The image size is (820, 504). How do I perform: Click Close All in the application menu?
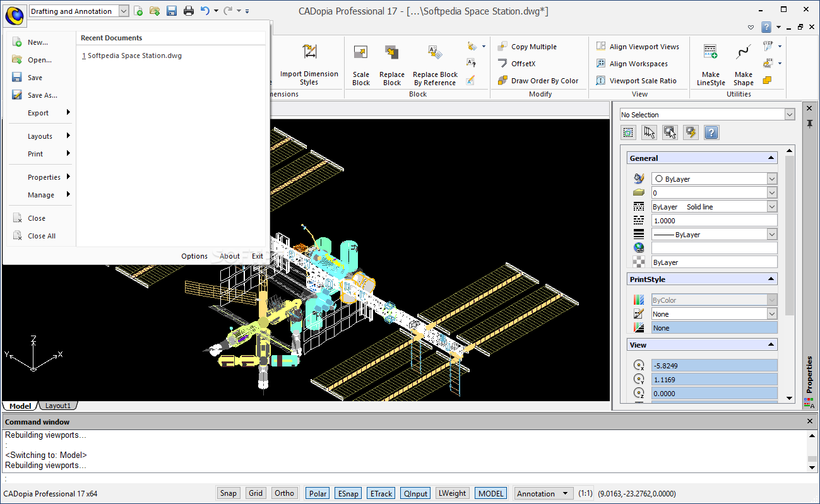42,236
